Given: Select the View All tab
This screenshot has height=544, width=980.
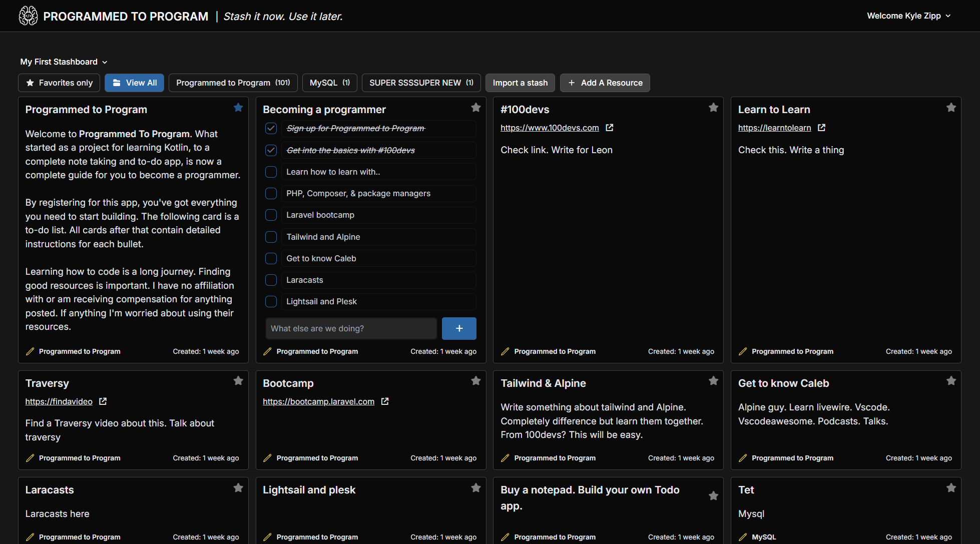Looking at the screenshot, I should point(134,83).
